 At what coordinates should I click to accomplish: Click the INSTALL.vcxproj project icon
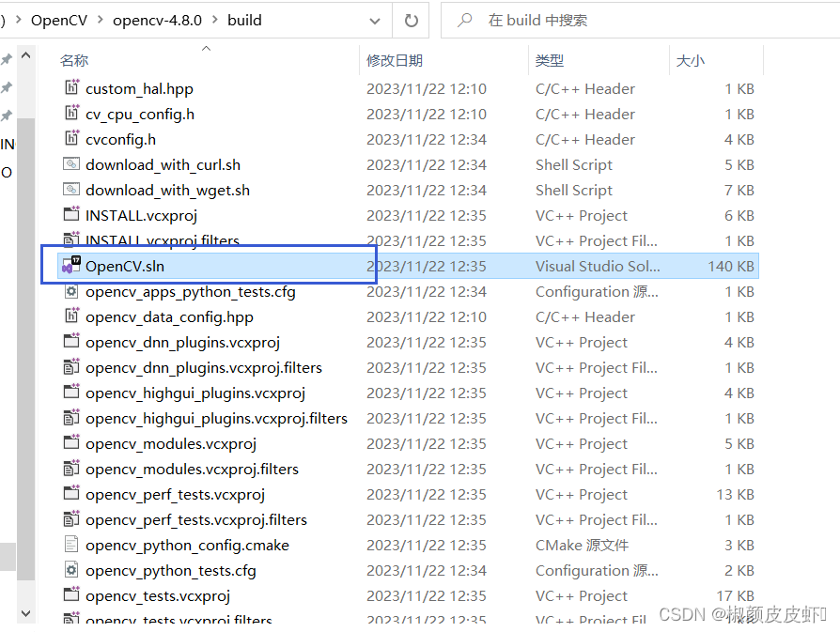click(x=71, y=214)
